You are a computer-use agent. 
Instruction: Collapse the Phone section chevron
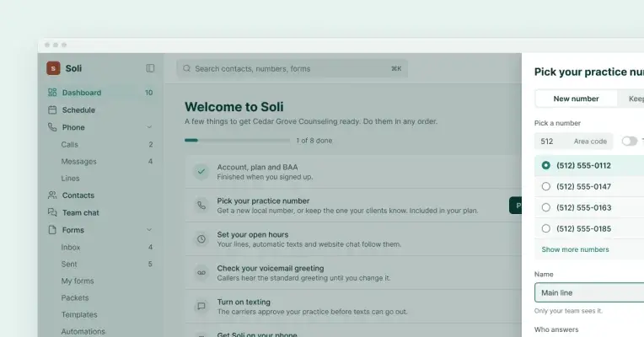149,127
